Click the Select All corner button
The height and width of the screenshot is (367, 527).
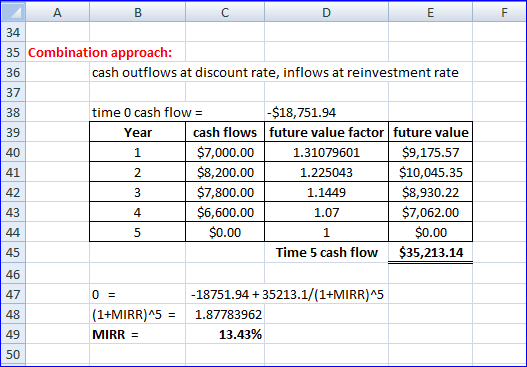coord(13,12)
